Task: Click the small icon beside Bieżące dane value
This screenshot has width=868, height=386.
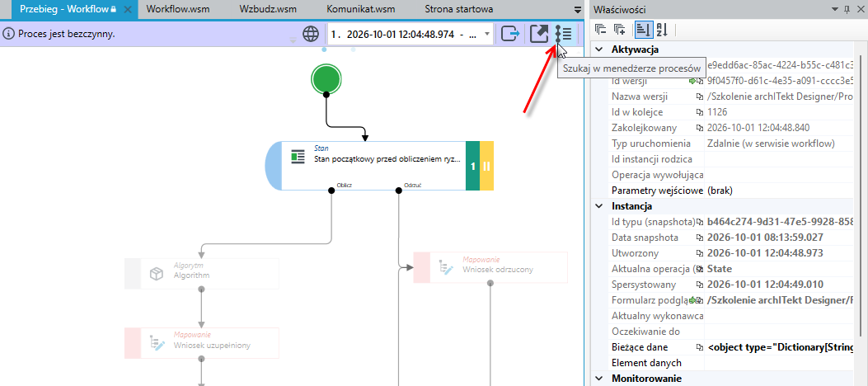Action: 700,347
